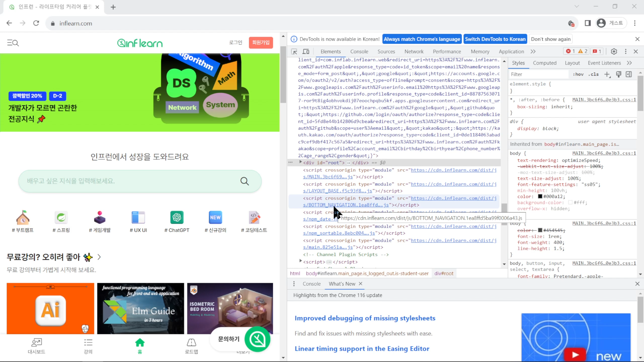Toggle the .cls element classes button

[593, 74]
